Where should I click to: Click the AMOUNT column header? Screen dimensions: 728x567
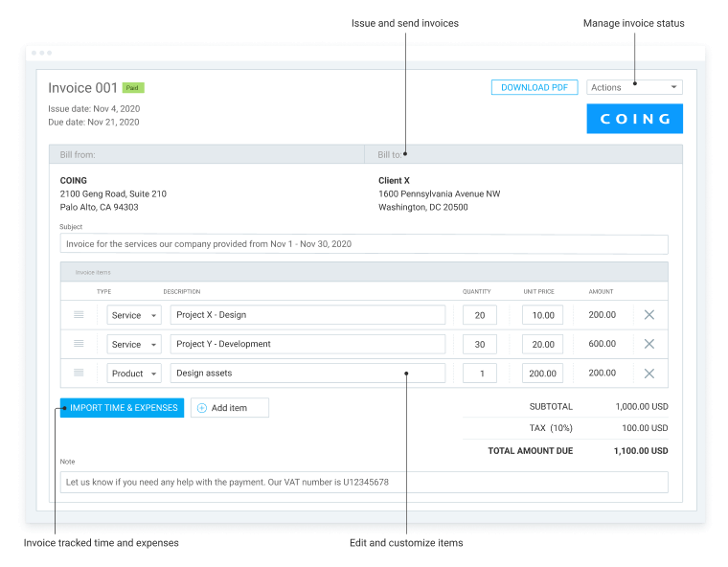coord(601,291)
